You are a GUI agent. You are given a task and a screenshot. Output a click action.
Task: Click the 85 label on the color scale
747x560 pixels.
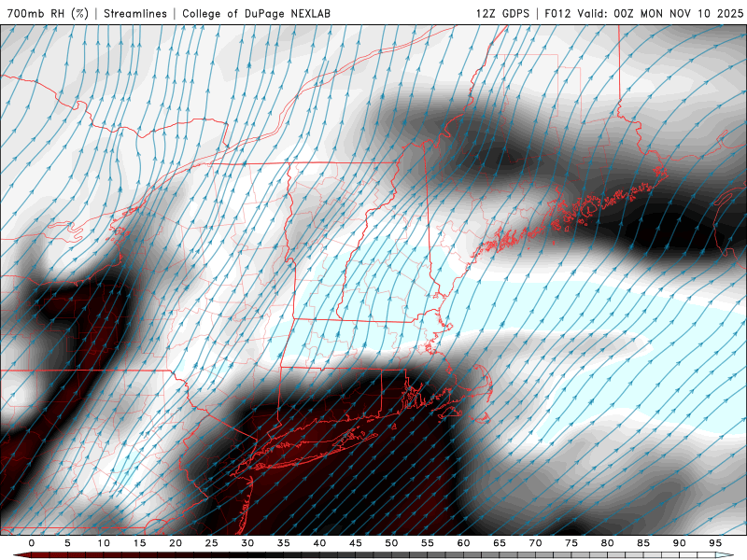tap(643, 543)
